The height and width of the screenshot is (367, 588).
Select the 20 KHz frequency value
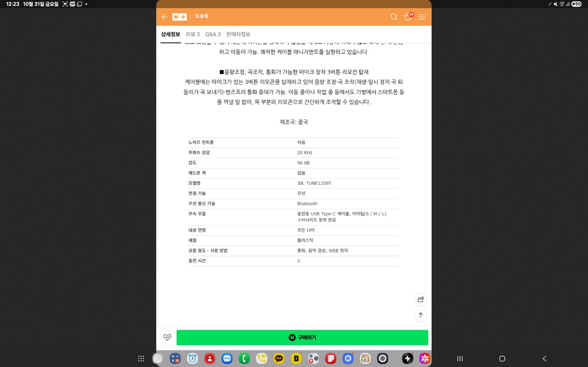(305, 153)
